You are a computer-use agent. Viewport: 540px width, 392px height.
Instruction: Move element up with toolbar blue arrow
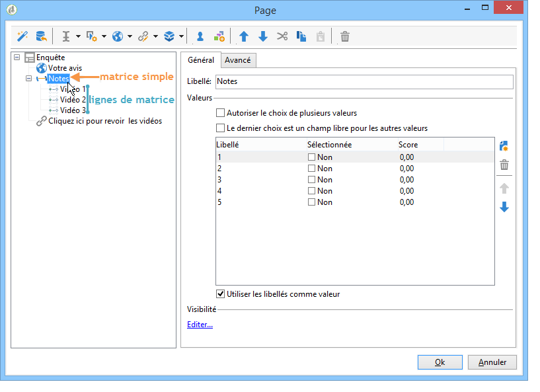244,36
